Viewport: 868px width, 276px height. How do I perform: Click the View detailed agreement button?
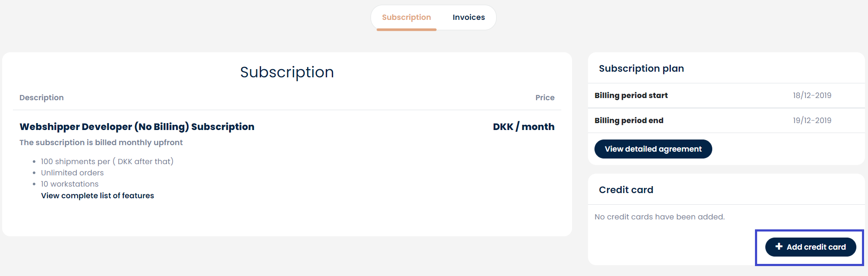(x=653, y=149)
